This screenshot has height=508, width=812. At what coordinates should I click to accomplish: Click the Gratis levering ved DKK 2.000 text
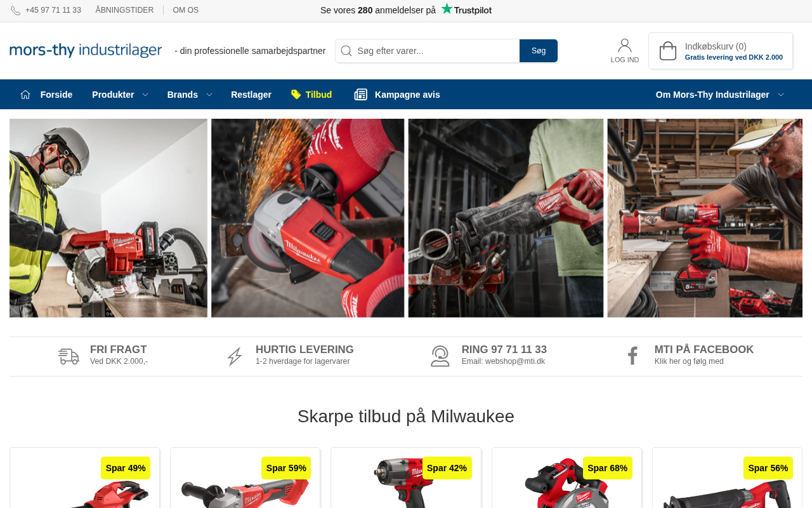tap(734, 57)
